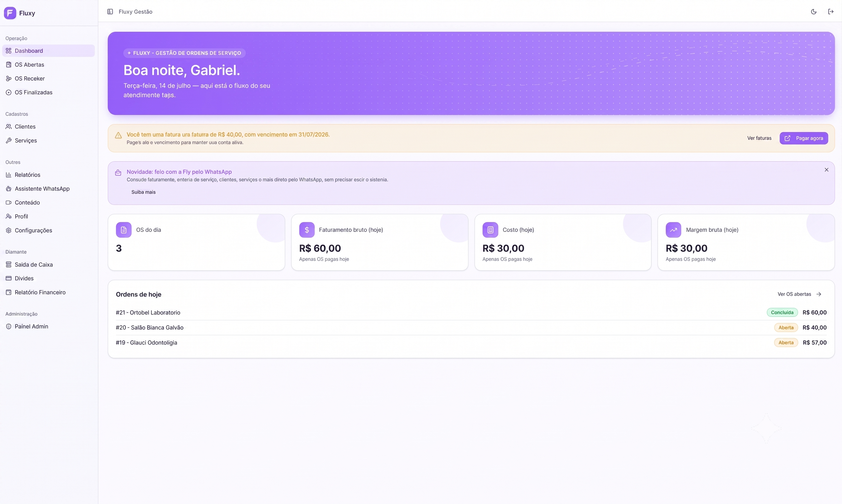Click the Faturamento bruto dollar icon

[x=307, y=230]
